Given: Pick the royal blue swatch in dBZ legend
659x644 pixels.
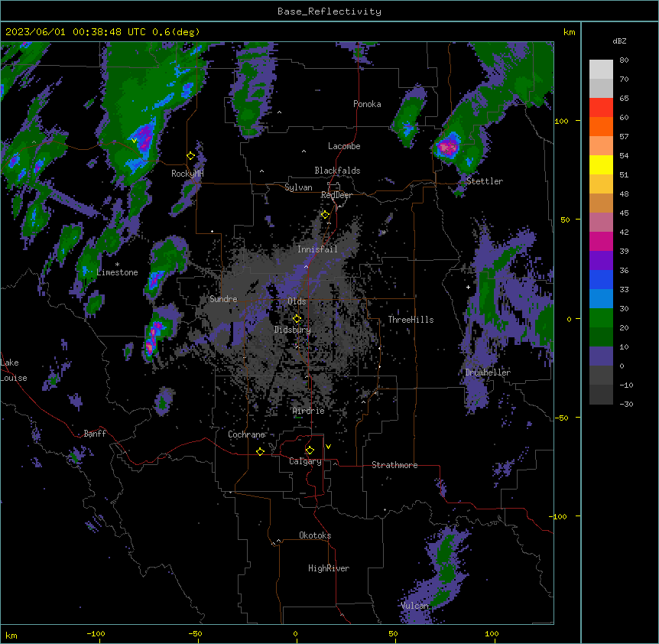Looking at the screenshot, I should coord(601,279).
